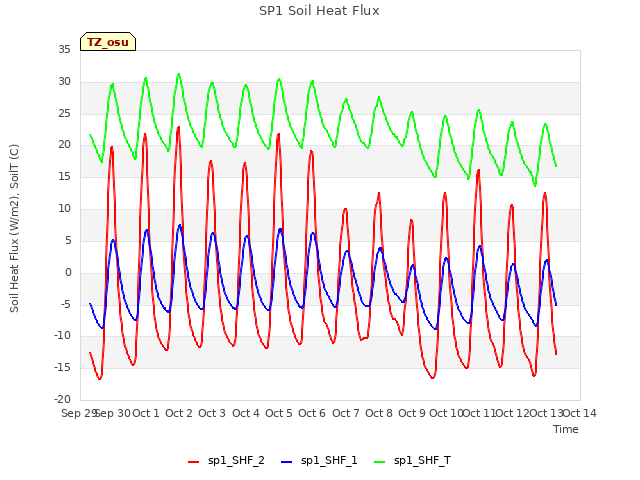Screen dimensions: 640x480
Task: Select the blue sp1_SHF_1 legend swatch
Action: pyautogui.click(x=287, y=462)
